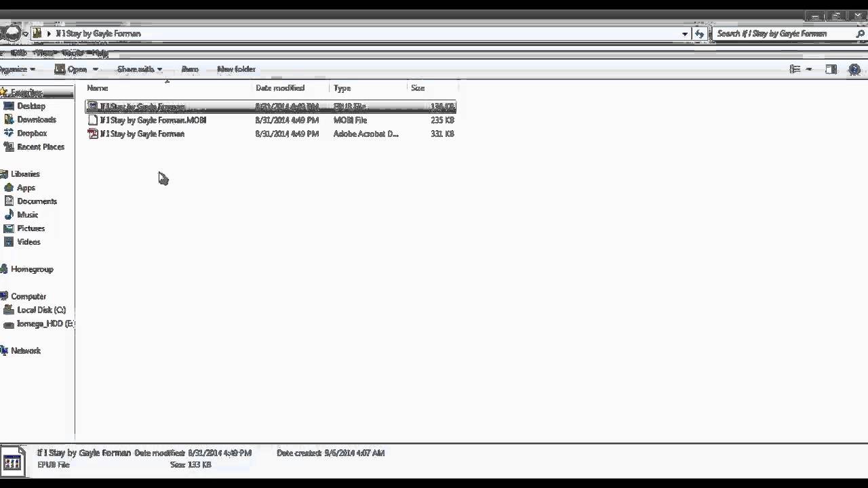Click the '331 KB' size cell
This screenshot has width=868, height=488.
442,134
